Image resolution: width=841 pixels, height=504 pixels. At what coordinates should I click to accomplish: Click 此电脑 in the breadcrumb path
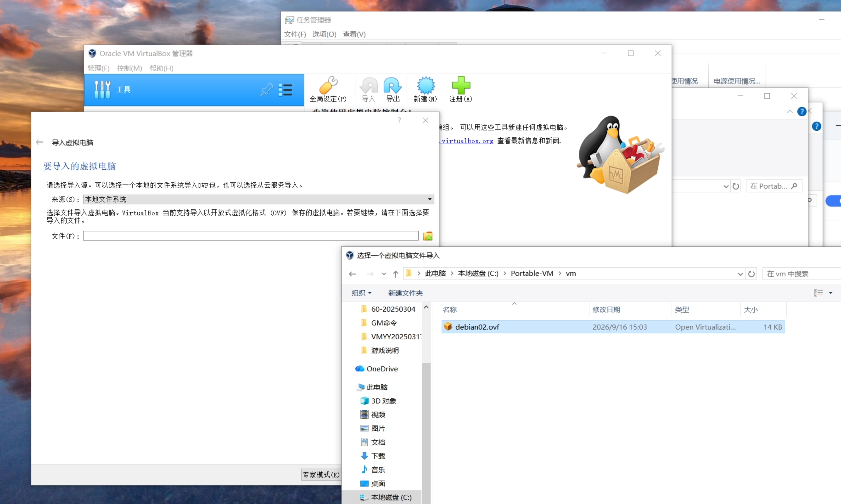pyautogui.click(x=435, y=274)
